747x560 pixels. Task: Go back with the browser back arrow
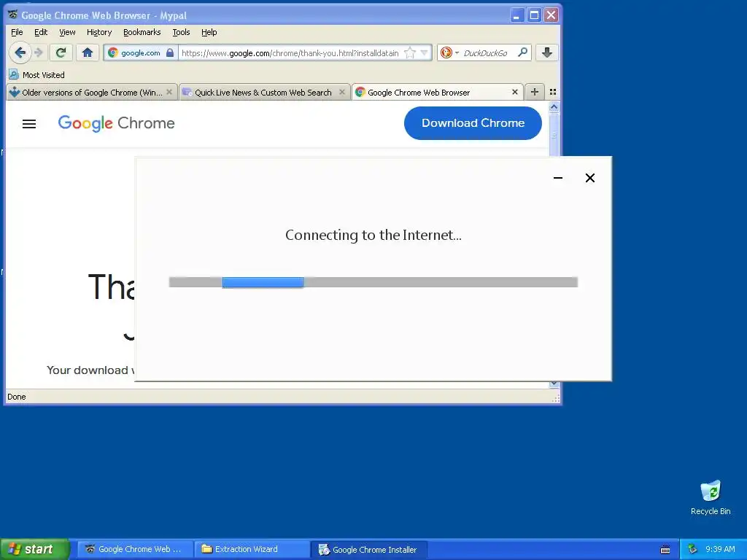click(x=20, y=52)
